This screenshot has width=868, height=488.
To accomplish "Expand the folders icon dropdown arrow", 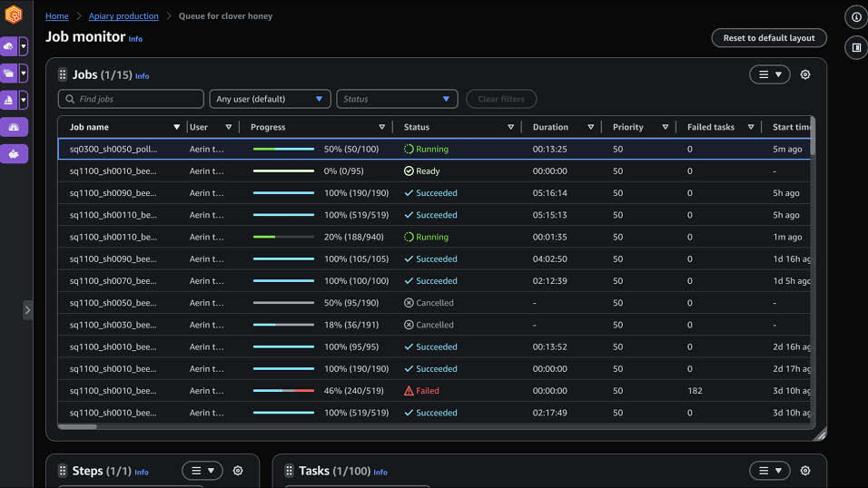I will click(24, 73).
